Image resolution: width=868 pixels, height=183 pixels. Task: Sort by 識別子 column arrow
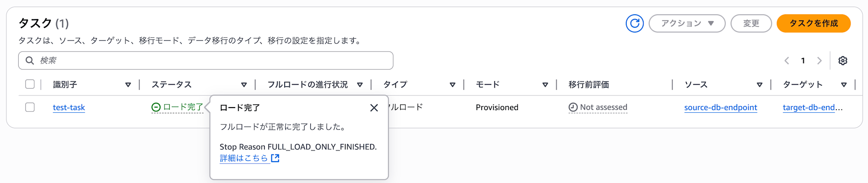[128, 85]
